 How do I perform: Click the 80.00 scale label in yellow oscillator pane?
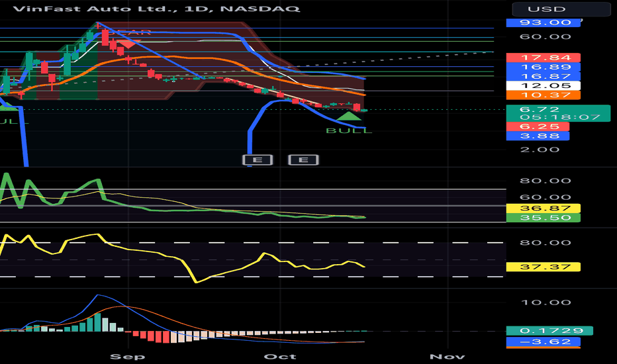[546, 242]
